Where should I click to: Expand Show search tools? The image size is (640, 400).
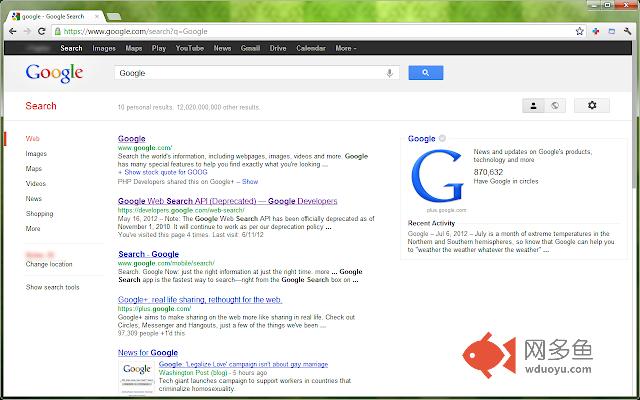point(53,287)
